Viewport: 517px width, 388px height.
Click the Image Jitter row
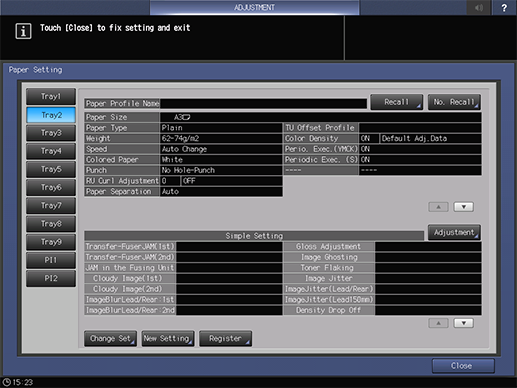point(382,279)
